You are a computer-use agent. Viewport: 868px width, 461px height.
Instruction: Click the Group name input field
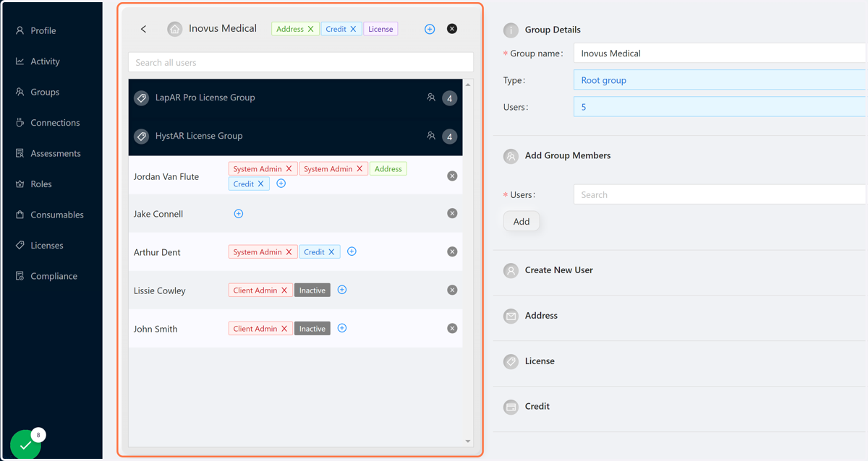coord(720,53)
